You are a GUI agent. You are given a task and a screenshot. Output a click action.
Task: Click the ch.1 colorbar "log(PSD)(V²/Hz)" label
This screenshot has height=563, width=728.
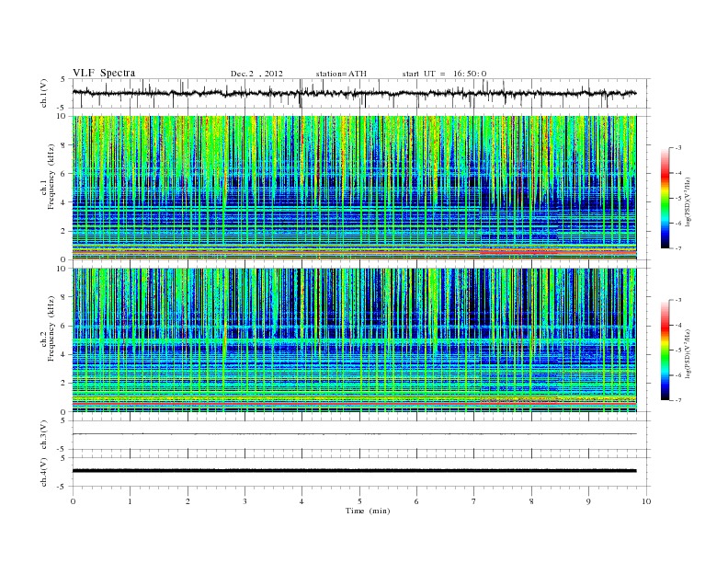688,202
